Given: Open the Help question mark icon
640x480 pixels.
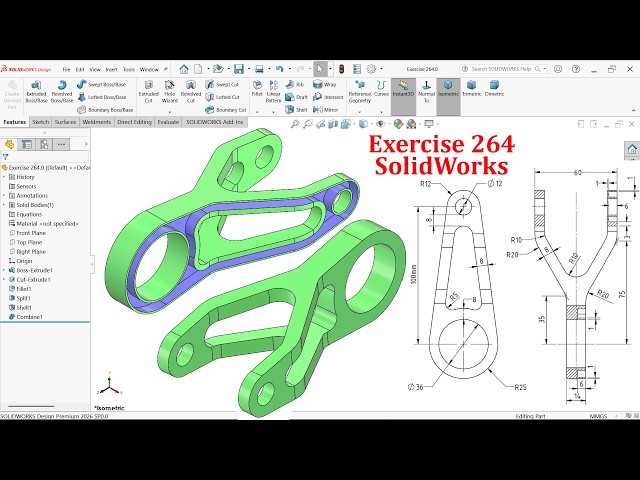Looking at the screenshot, I should click(x=576, y=69).
